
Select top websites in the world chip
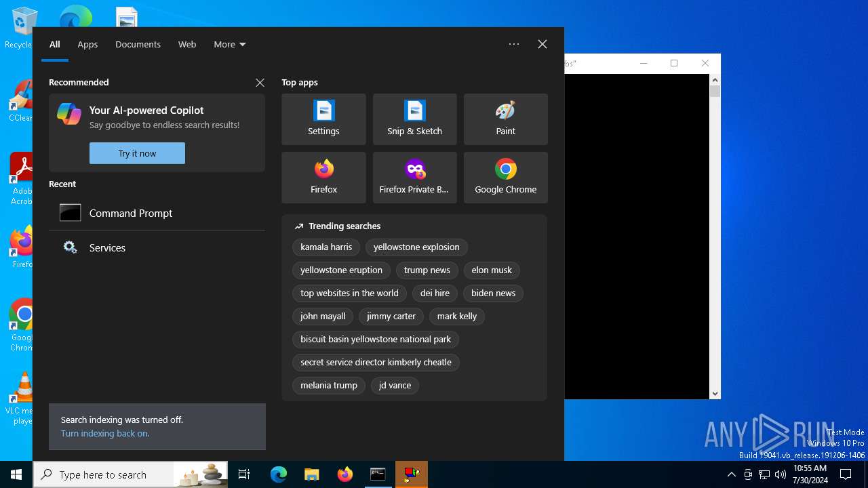(x=349, y=293)
